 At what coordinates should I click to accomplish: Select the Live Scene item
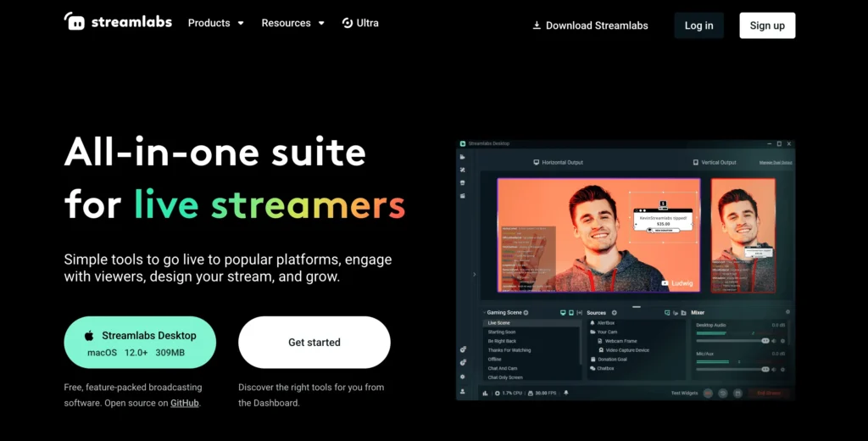point(531,323)
